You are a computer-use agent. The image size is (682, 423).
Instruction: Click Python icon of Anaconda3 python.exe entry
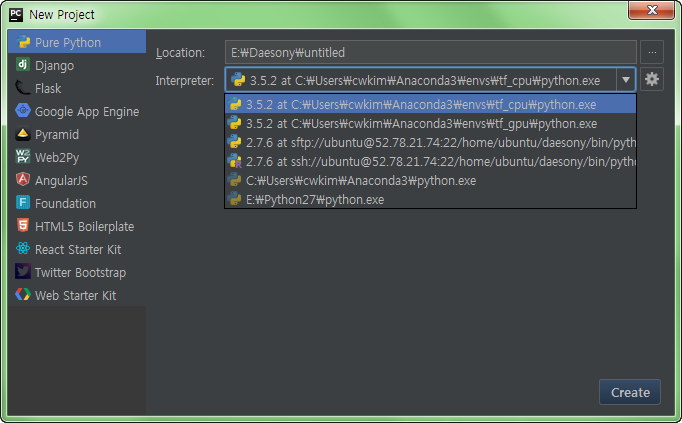[235, 180]
